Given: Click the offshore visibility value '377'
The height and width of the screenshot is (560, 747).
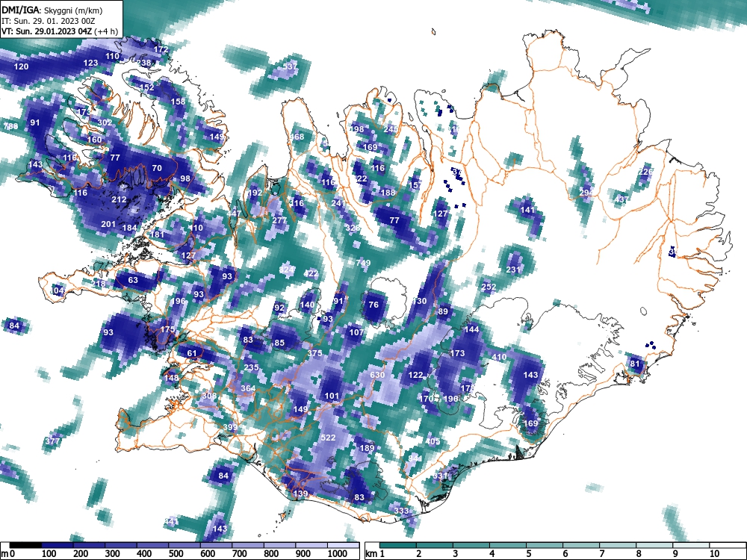Looking at the screenshot, I should click(x=52, y=441).
